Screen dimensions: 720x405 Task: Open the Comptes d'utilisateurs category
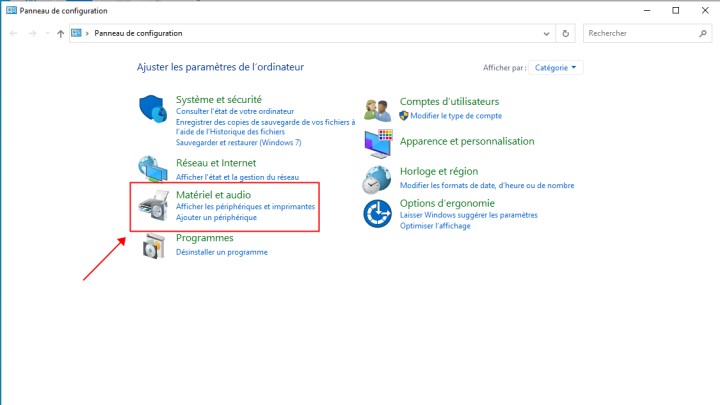(449, 101)
